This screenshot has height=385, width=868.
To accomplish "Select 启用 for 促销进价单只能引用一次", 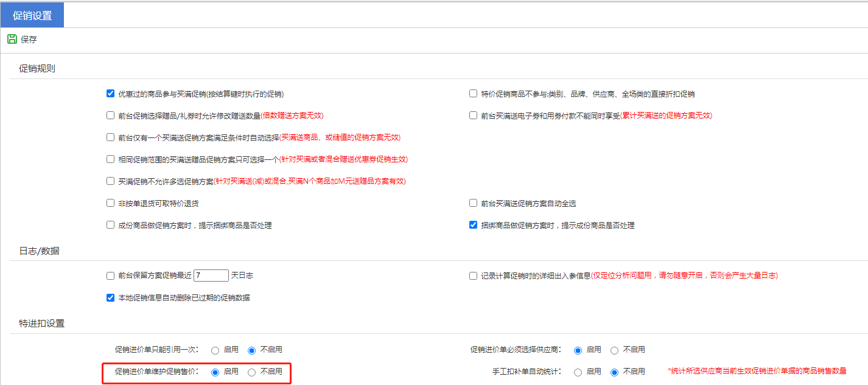I will point(215,350).
